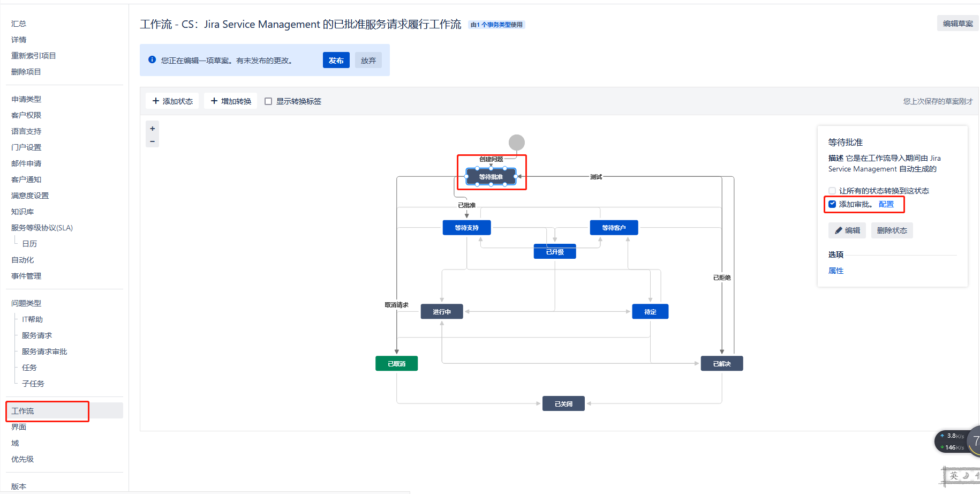Click the zoom in plus icon
Viewport: 980px width, 494px height.
[x=153, y=129]
